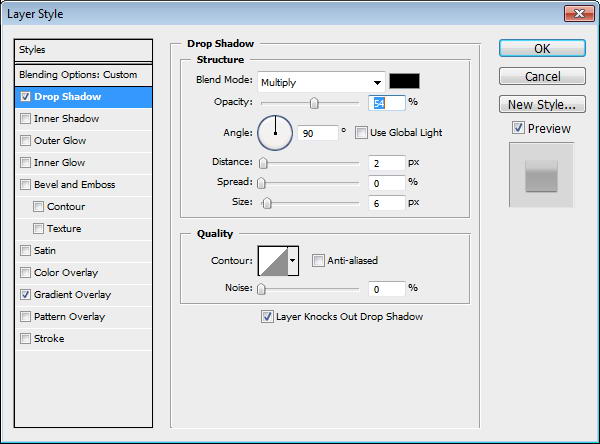Screen dimensions: 600x444
Task: Open the contour picker dropdown arrow
Action: point(293,261)
